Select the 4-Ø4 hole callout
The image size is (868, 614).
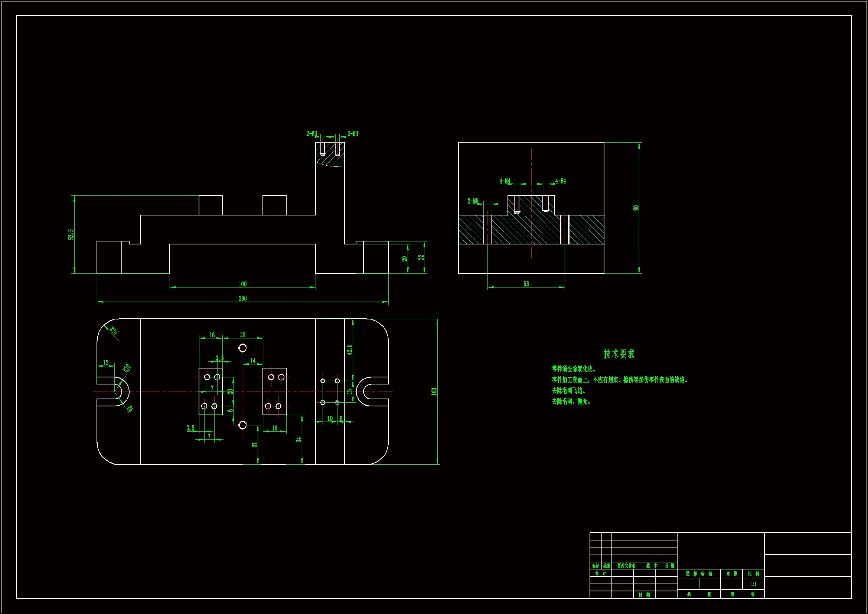[x=560, y=181]
